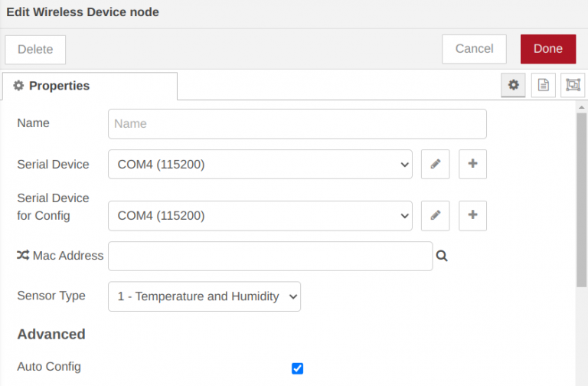Screen dimensions: 588x386
Task: Search for Mac Address with magnifier icon
Action: [x=442, y=257]
